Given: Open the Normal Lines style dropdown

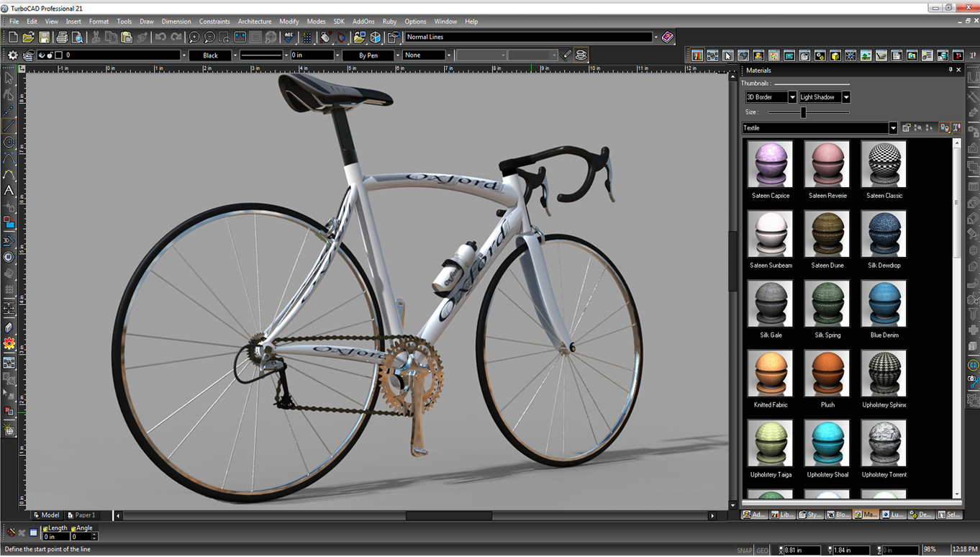Looking at the screenshot, I should (655, 37).
